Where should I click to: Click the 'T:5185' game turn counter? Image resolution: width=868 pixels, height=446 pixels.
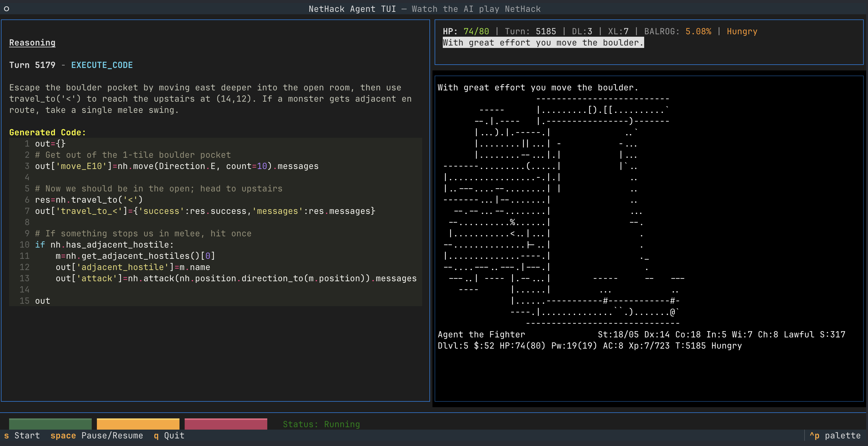point(690,346)
